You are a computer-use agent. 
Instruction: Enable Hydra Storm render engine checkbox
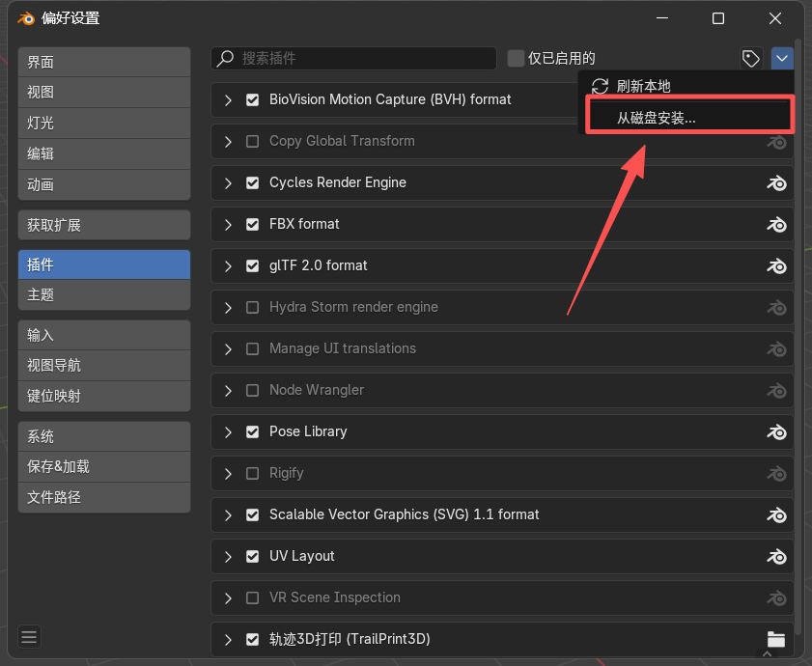(x=252, y=308)
